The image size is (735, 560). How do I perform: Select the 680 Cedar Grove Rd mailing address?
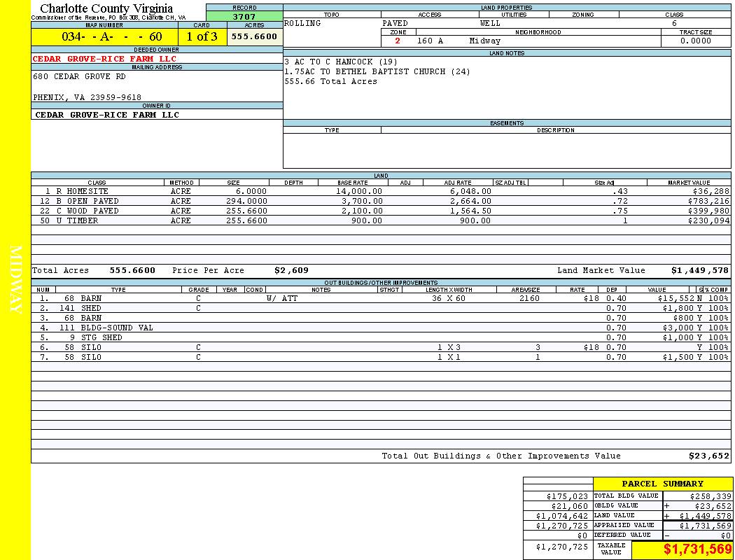pyautogui.click(x=79, y=77)
